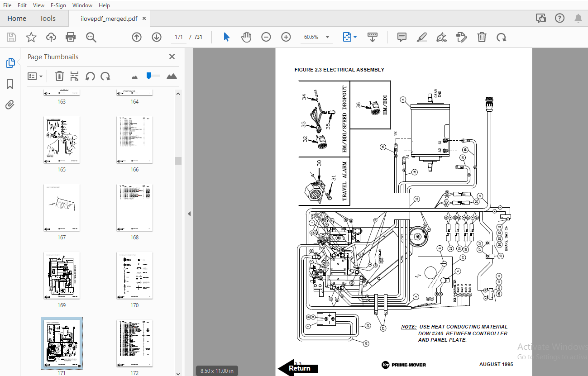The width and height of the screenshot is (588, 376).
Task: Expand the fit page options arrow
Action: [x=355, y=37]
